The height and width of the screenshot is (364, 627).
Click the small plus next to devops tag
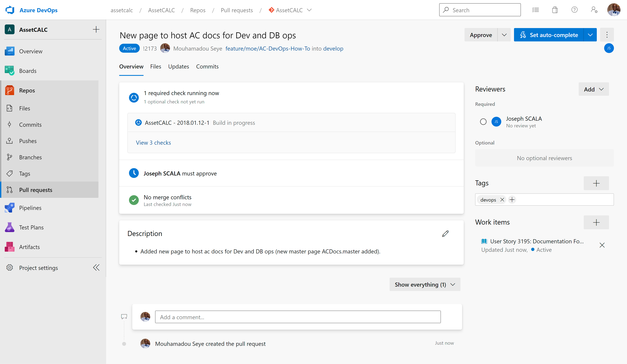512,200
